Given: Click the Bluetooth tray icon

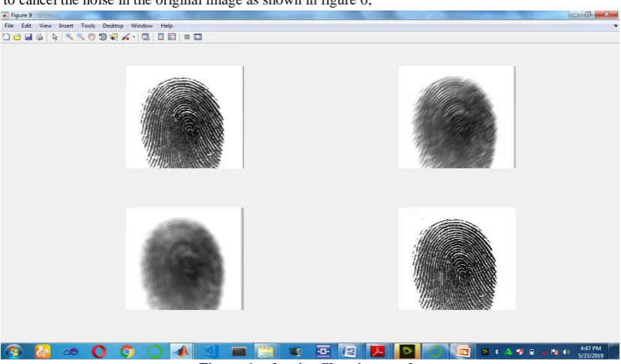Looking at the screenshot, I should pos(496,352).
